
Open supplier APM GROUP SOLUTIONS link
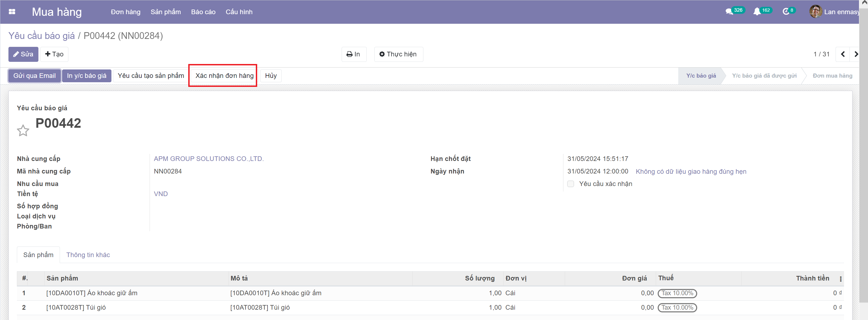pyautogui.click(x=209, y=159)
